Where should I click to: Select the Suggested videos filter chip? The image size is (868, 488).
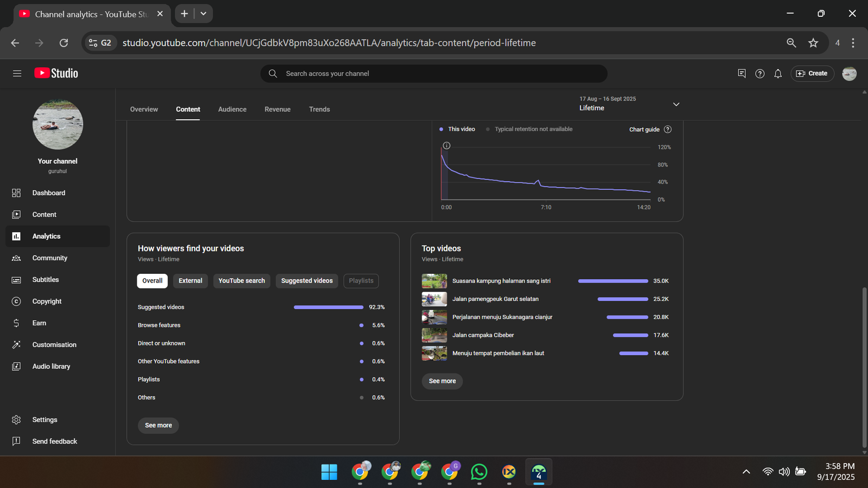(307, 281)
